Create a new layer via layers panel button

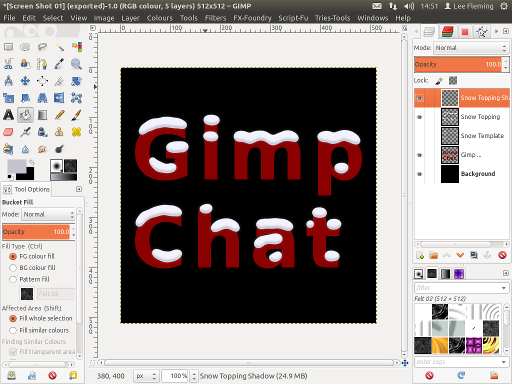pos(420,255)
